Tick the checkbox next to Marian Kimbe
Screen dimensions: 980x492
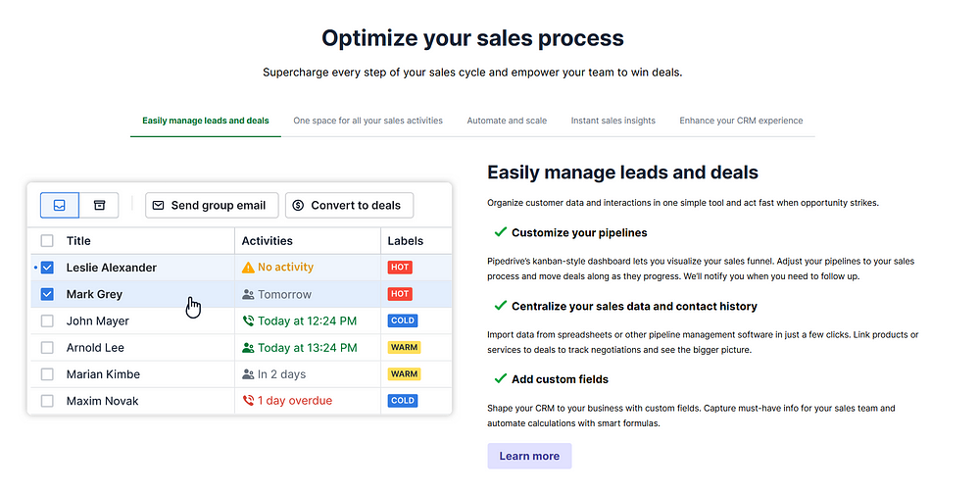coord(47,374)
